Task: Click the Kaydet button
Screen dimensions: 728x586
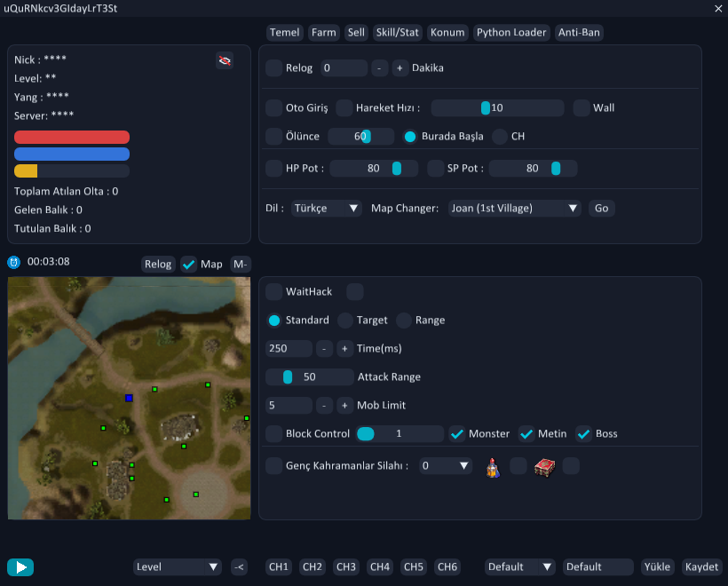Action: click(701, 567)
